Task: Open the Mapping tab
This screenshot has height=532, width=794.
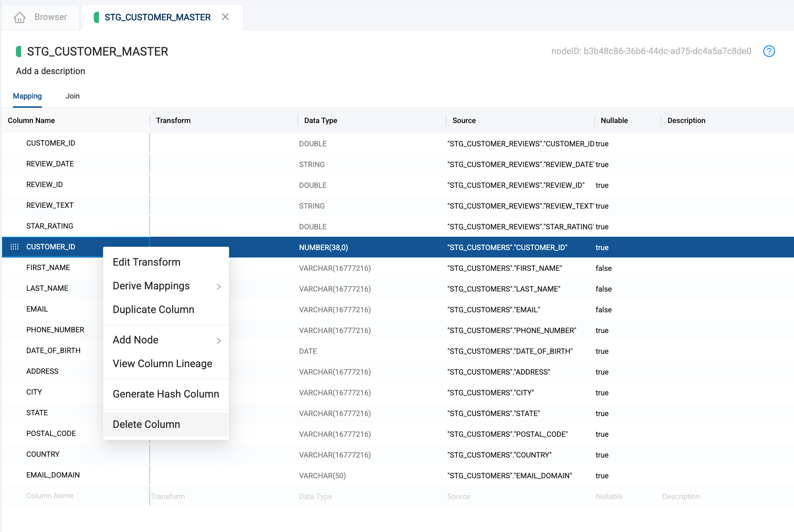Action: pos(27,96)
